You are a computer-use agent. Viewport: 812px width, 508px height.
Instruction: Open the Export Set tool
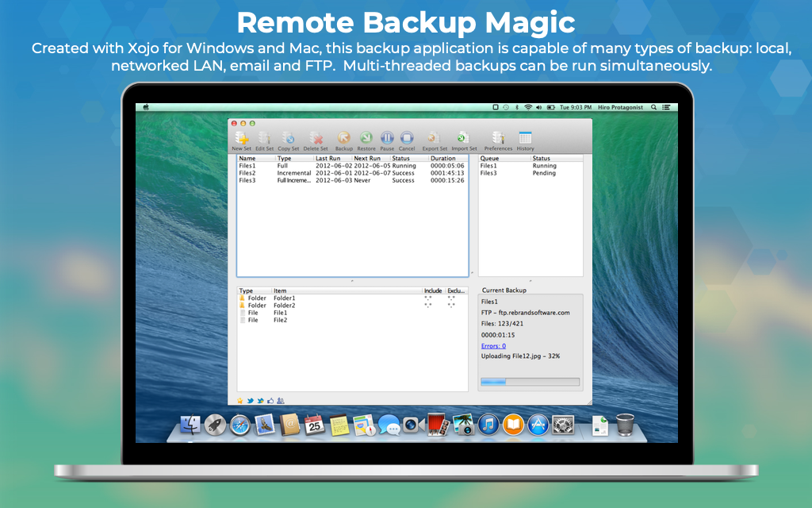click(435, 140)
